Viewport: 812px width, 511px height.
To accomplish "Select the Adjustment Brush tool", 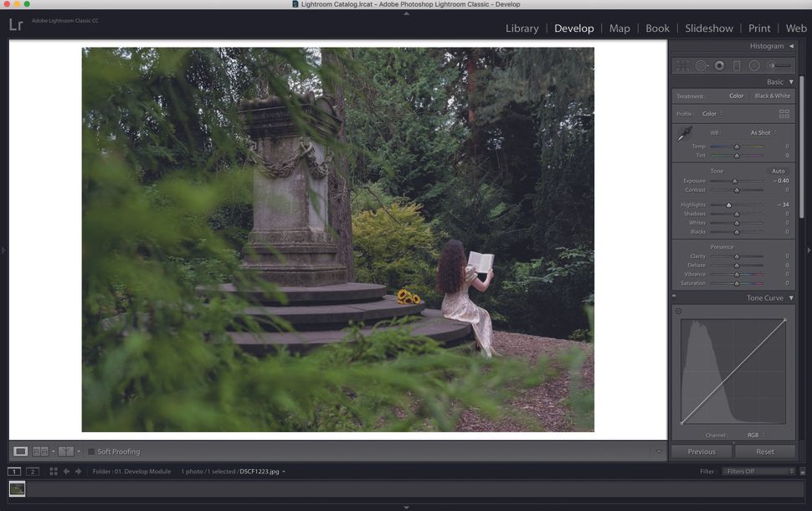I will pyautogui.click(x=771, y=65).
